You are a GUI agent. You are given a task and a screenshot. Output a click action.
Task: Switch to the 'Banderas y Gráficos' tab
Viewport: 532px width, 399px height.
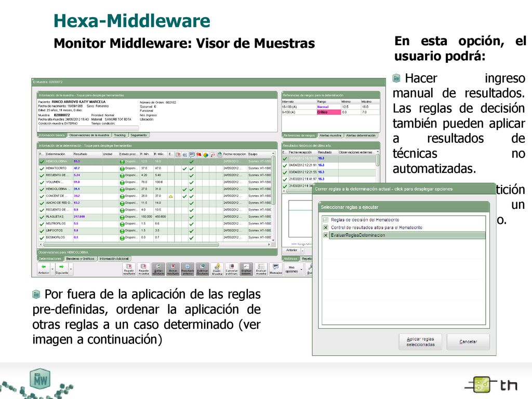coord(80,259)
